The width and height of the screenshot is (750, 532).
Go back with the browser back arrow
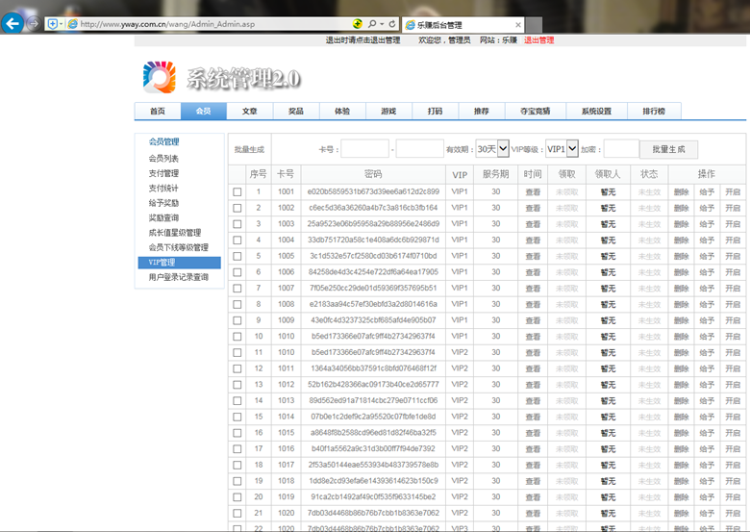(12, 23)
